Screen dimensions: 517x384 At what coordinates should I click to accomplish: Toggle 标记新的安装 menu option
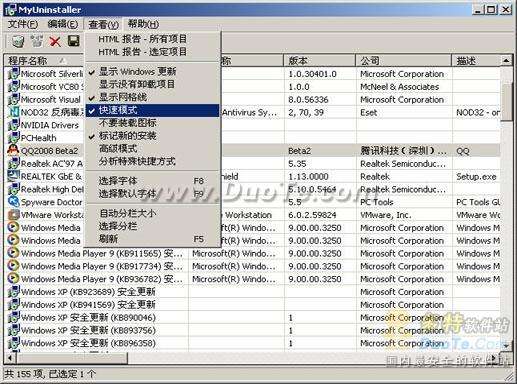[x=153, y=136]
